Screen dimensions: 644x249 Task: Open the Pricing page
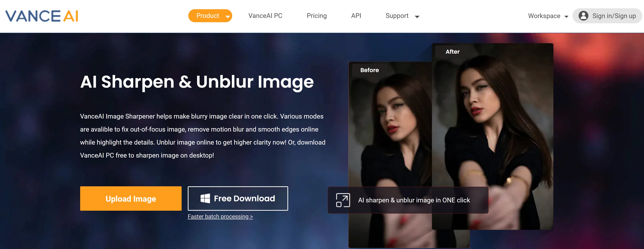(316, 16)
